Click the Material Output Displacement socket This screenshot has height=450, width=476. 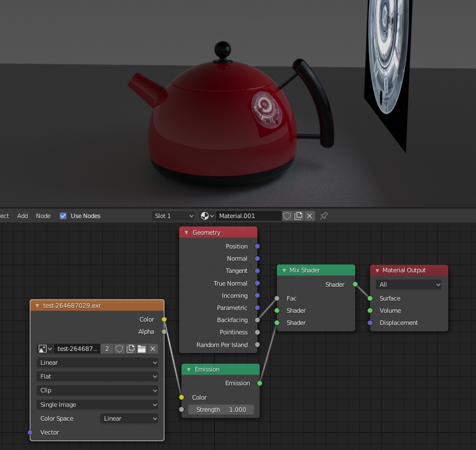tap(370, 323)
